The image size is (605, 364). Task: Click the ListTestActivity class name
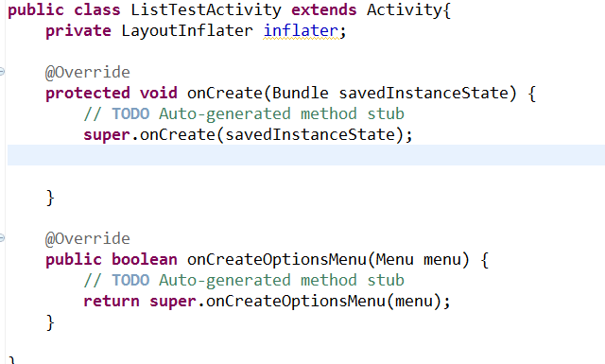tap(206, 10)
